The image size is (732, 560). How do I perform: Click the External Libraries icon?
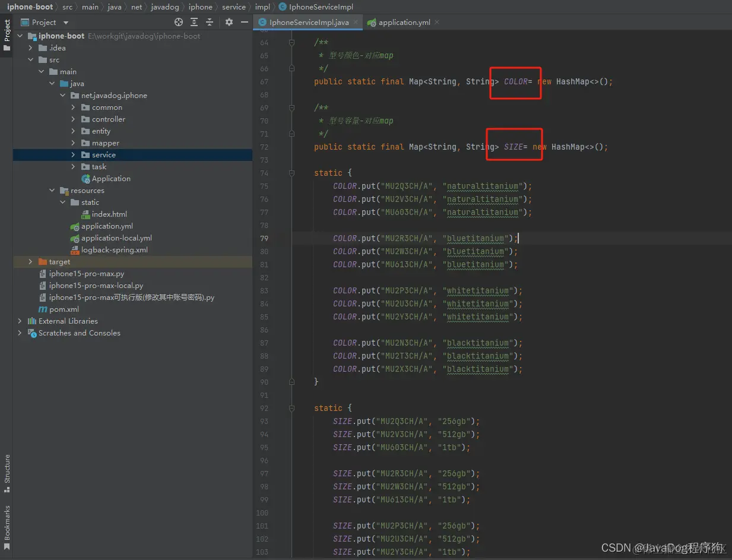32,321
